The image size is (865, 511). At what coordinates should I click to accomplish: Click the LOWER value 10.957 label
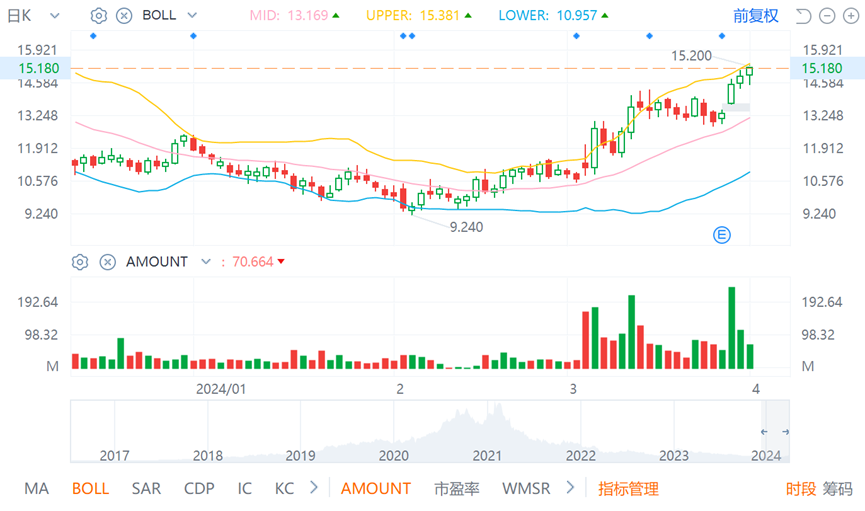point(553,15)
